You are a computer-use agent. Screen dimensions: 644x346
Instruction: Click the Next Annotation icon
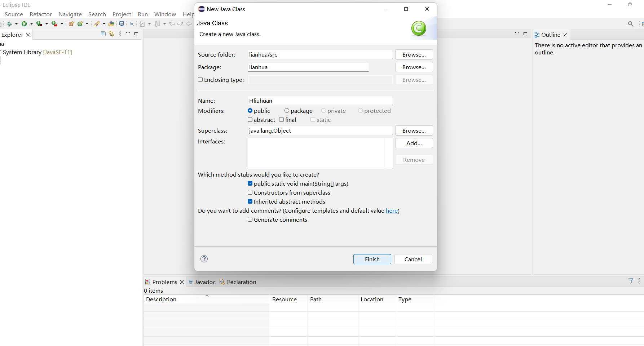point(142,24)
